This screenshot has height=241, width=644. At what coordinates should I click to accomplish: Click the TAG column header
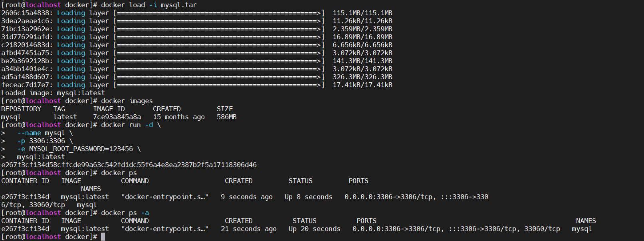(x=59, y=109)
